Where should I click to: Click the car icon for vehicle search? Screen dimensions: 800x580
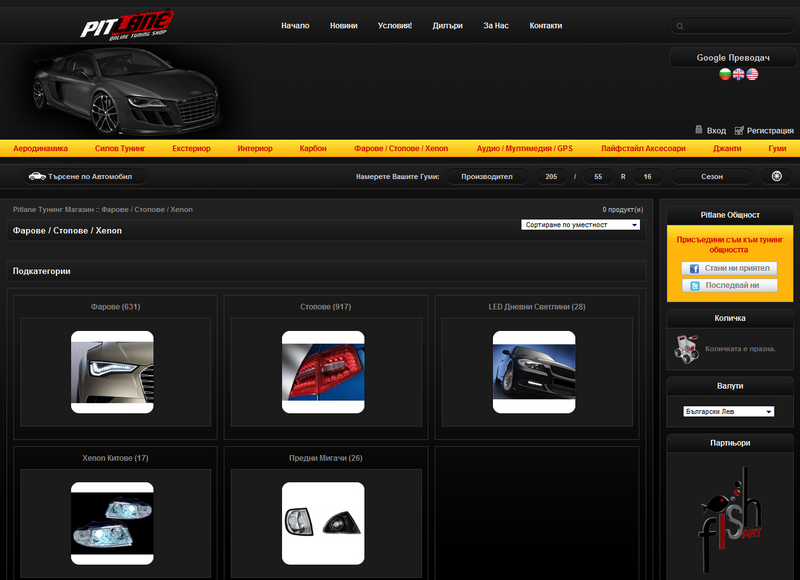click(37, 176)
